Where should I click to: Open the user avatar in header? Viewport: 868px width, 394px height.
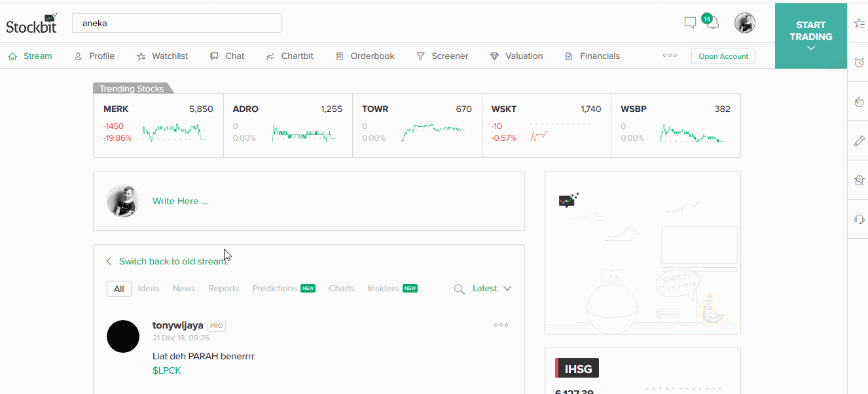pos(745,23)
